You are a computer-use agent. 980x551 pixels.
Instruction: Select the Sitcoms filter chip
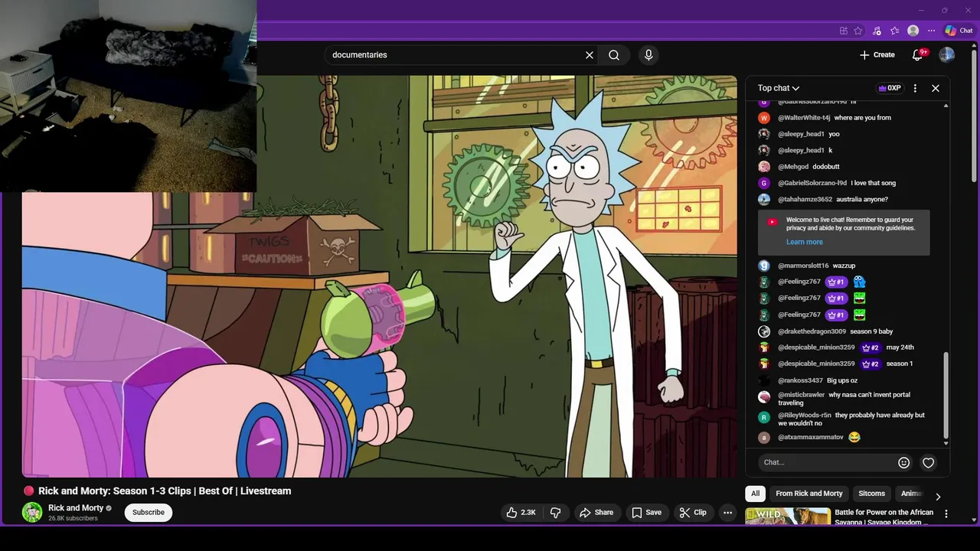click(x=871, y=494)
